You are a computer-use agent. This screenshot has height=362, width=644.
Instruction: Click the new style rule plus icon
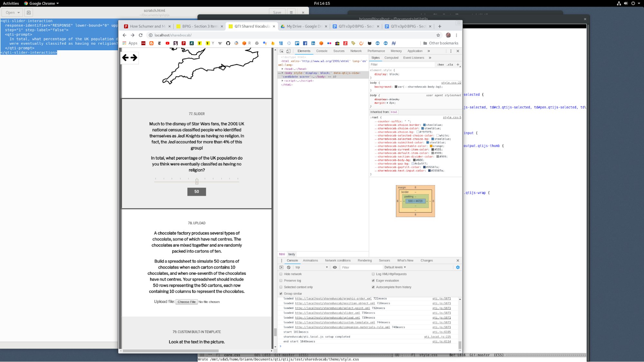458,65
